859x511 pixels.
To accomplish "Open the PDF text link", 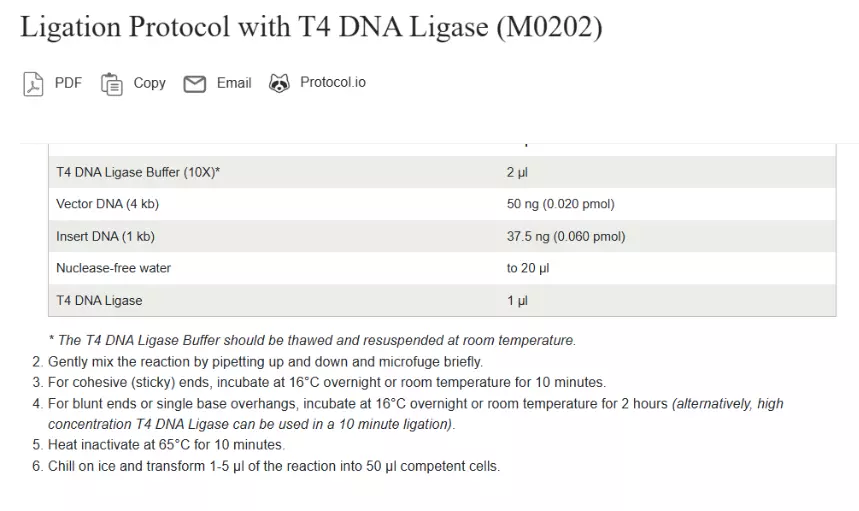I will 68,83.
